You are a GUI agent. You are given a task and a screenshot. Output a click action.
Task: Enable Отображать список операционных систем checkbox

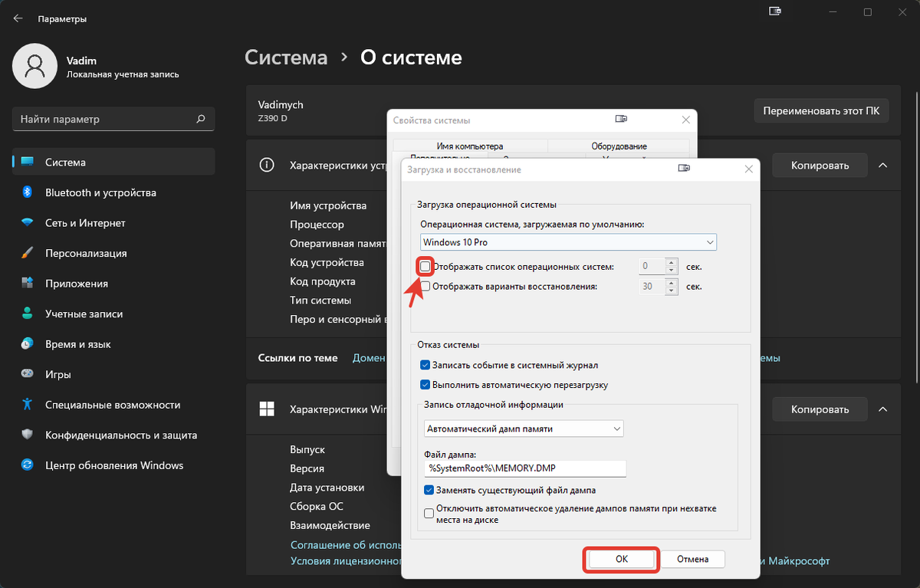coord(426,267)
